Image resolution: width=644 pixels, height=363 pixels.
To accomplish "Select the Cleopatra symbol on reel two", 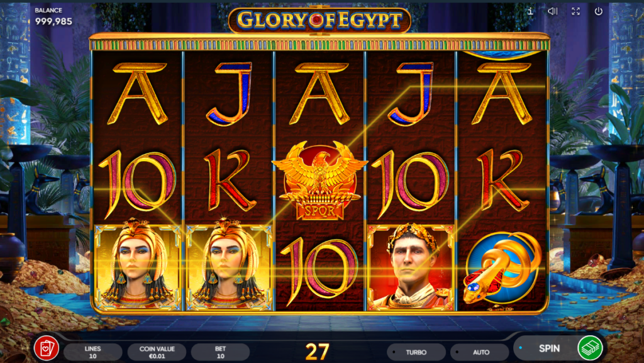I will pos(229,267).
